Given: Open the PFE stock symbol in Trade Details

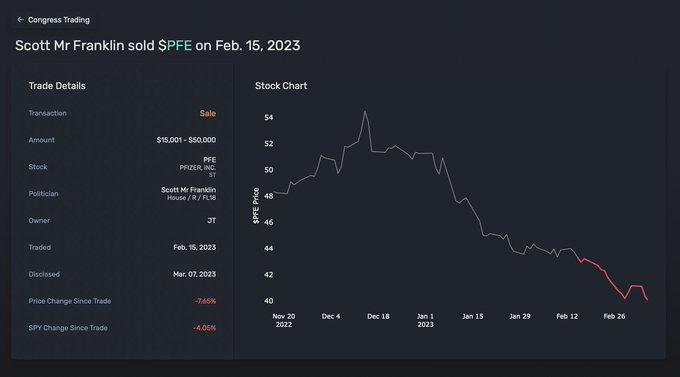Looking at the screenshot, I should click(209, 160).
